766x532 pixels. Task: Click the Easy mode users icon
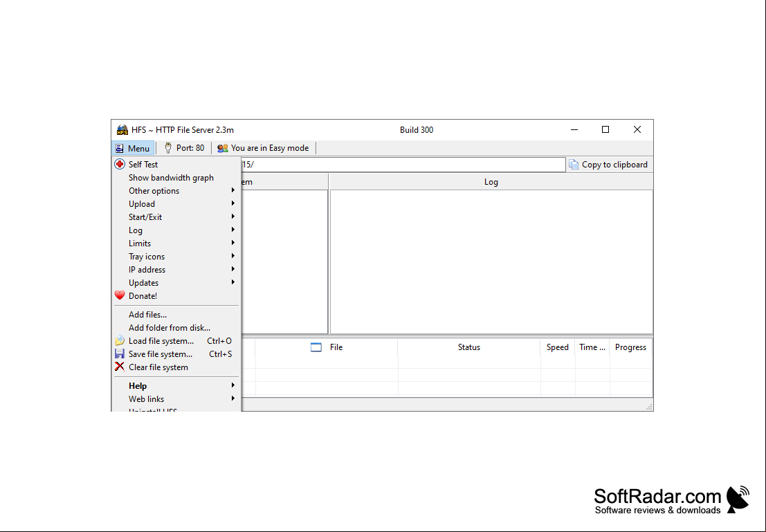pyautogui.click(x=223, y=148)
